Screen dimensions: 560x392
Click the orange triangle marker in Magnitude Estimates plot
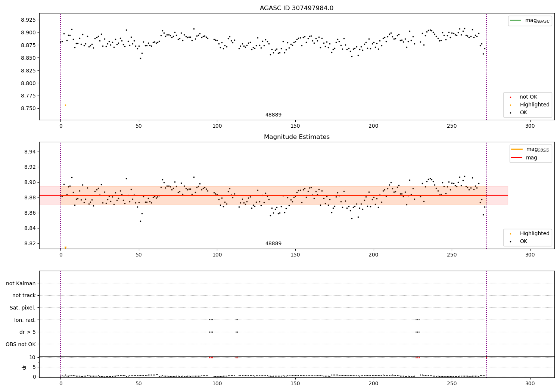point(65,248)
